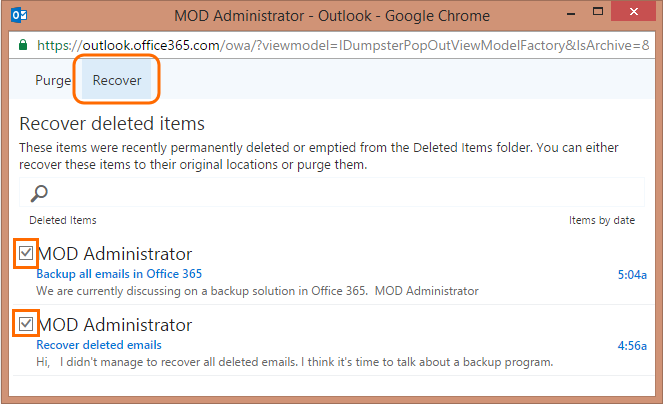Click the green padlock icon
The width and height of the screenshot is (663, 404).
click(23, 45)
